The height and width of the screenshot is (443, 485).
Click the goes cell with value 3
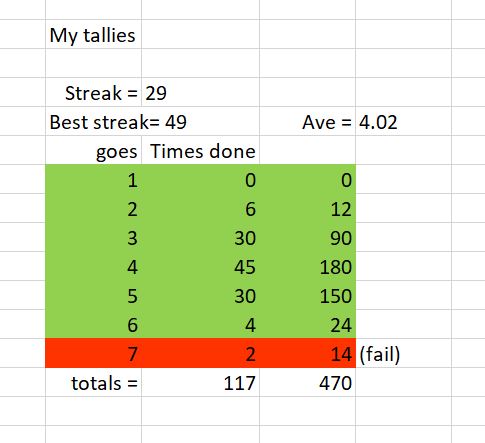93,237
